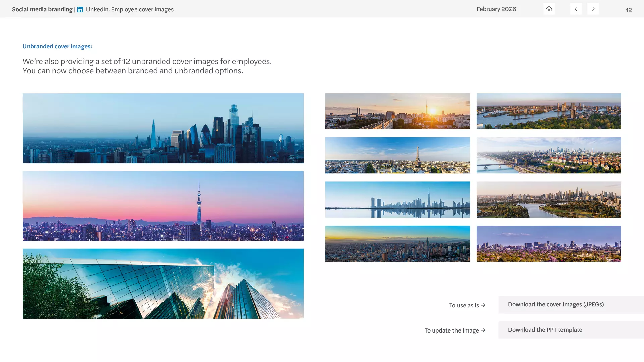The width and height of the screenshot is (644, 362).
Task: Open the Melbourne river park thumbnail
Action: point(549,199)
